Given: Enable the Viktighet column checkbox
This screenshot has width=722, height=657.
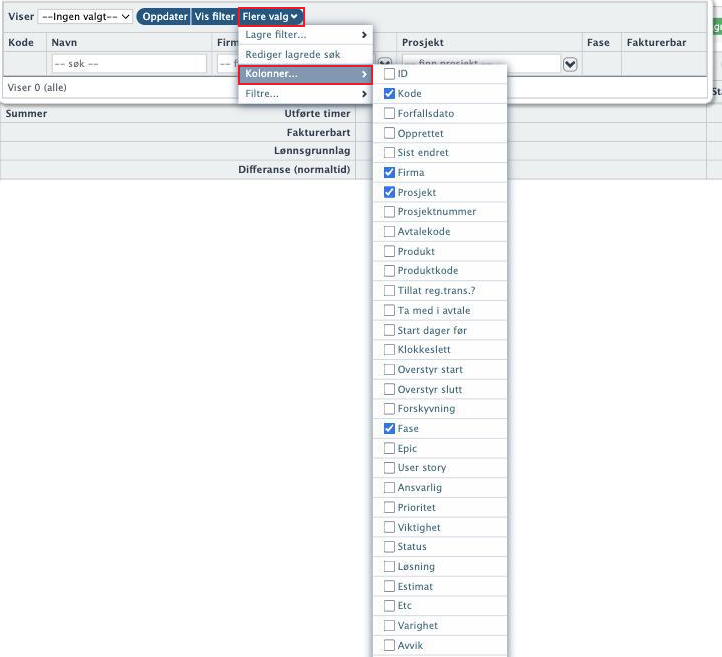Looking at the screenshot, I should 390,527.
